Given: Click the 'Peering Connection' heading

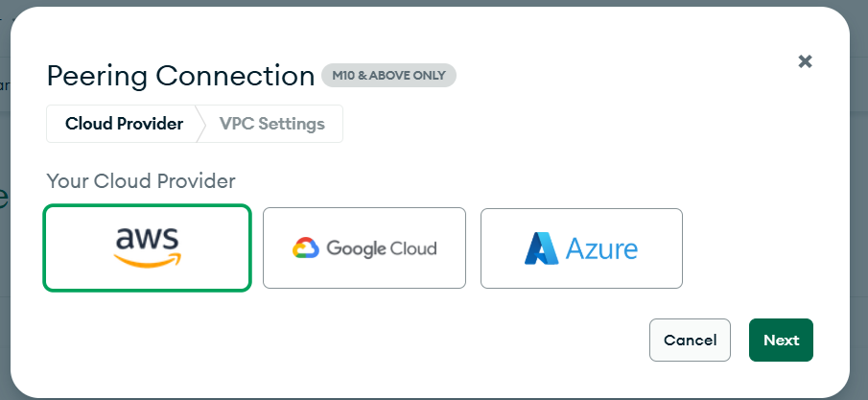Looking at the screenshot, I should point(180,76).
